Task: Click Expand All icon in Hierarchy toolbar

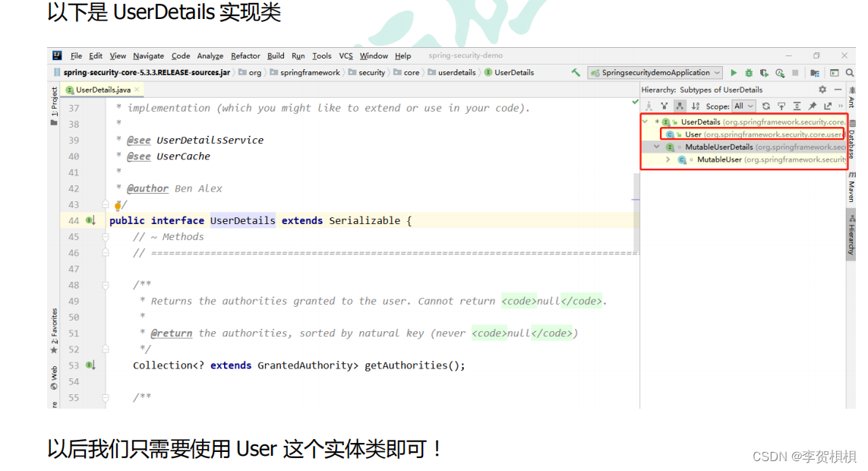Action: (x=797, y=106)
